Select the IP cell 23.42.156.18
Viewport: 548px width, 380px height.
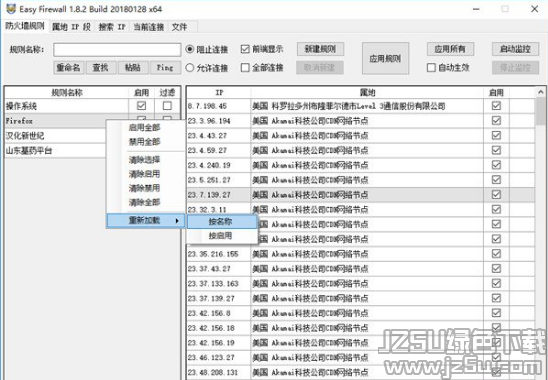point(218,328)
